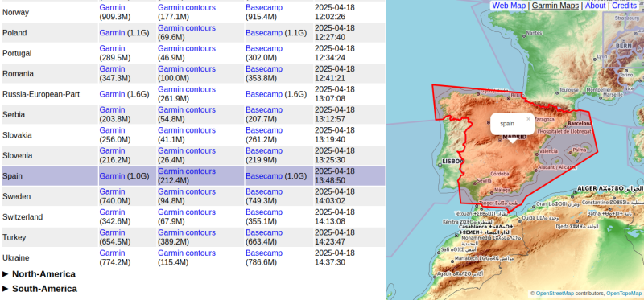Download Garmin map for Portugal
The image size is (644, 300).
tap(112, 48)
